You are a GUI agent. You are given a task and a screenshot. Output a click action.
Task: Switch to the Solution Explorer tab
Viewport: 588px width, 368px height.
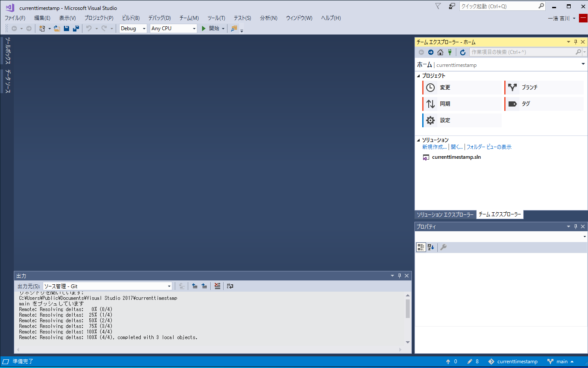(445, 215)
